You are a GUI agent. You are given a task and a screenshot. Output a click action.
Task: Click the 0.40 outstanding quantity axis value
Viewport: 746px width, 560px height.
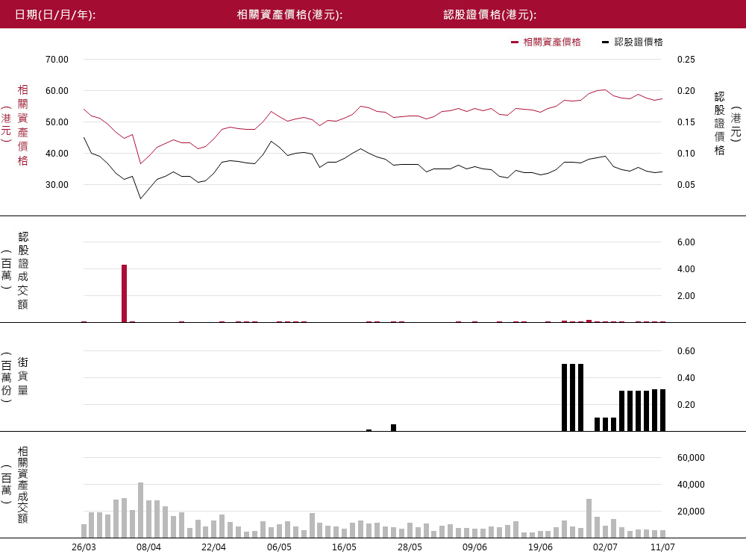686,378
